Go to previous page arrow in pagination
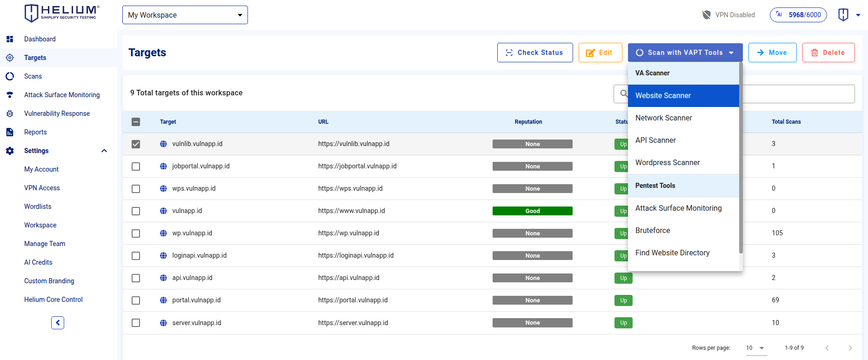This screenshot has height=360, width=868. coord(827,348)
